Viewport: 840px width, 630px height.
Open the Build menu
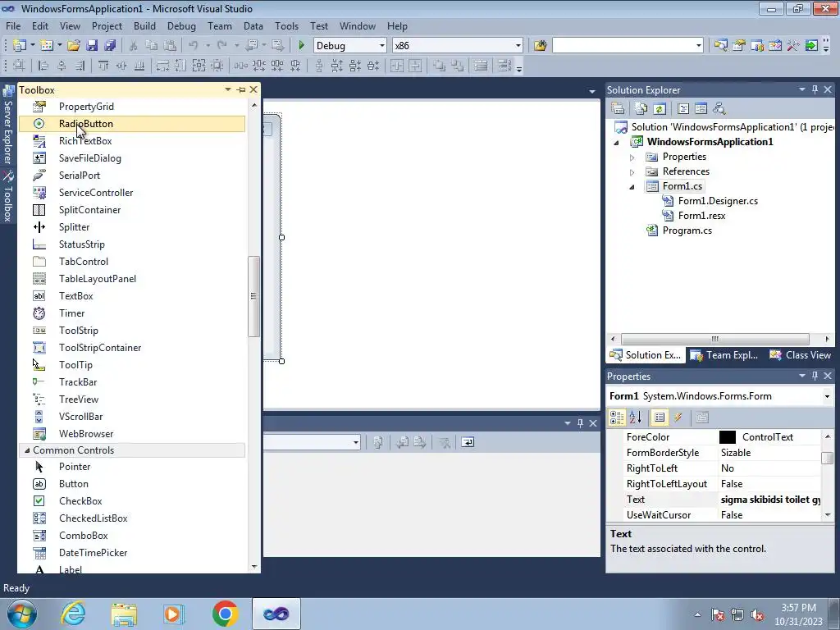[x=144, y=25]
